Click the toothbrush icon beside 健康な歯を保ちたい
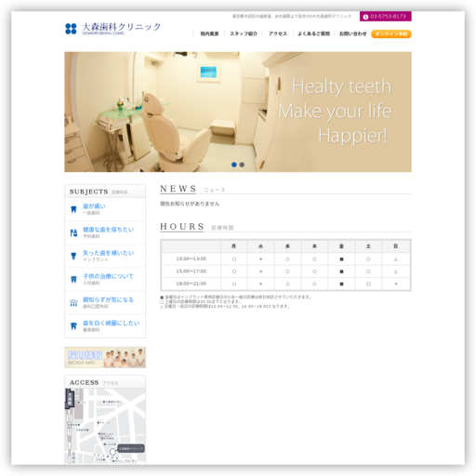 click(x=73, y=232)
